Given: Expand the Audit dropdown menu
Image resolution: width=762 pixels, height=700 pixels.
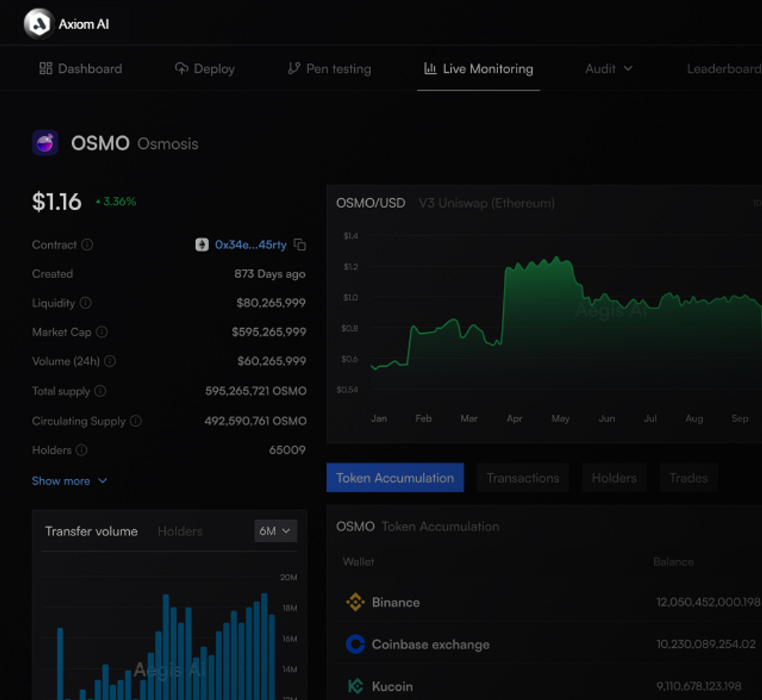Looking at the screenshot, I should click(609, 68).
